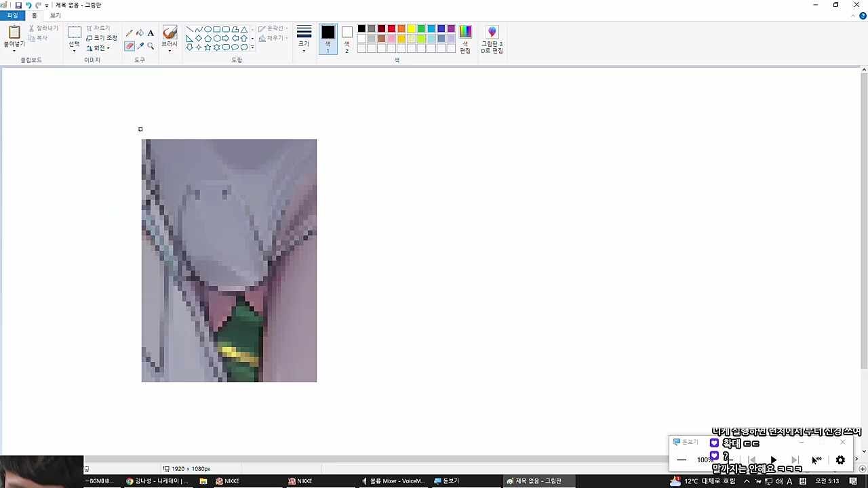Click the Paste clipboard icon
Viewport: 868px width, 488px height.
(x=14, y=32)
